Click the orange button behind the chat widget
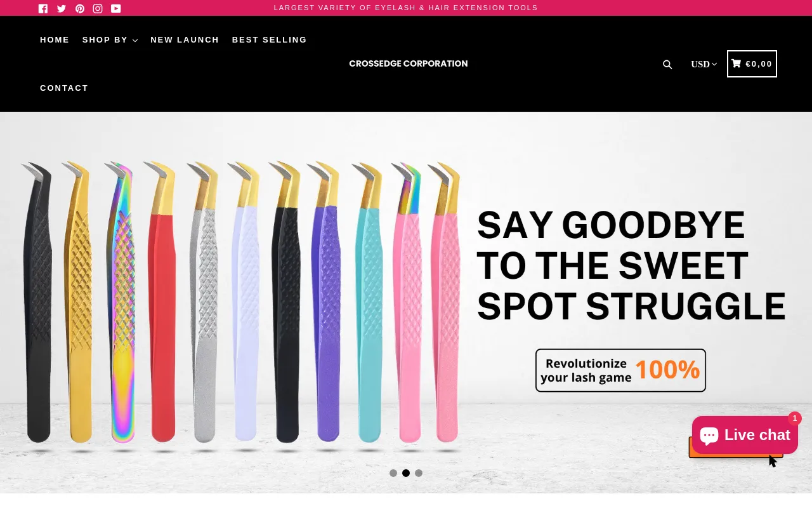 tap(736, 455)
